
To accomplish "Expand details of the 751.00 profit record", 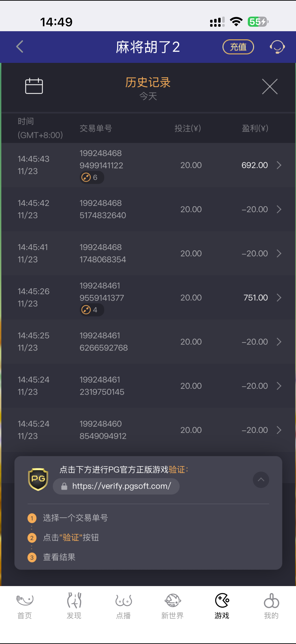I will click(279, 298).
